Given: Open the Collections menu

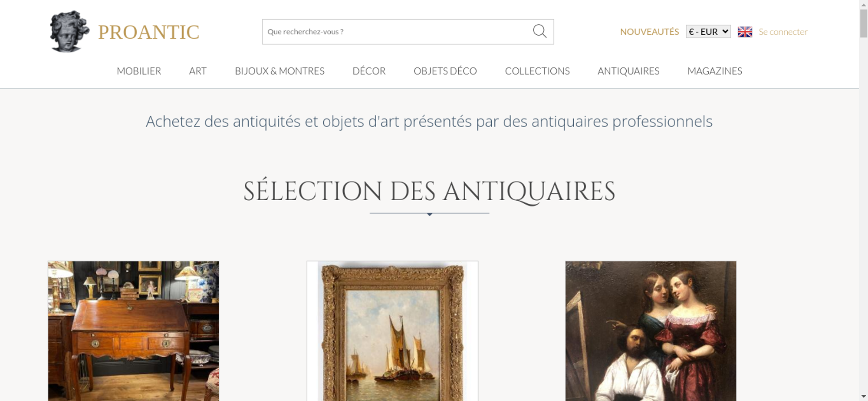Looking at the screenshot, I should pyautogui.click(x=537, y=71).
